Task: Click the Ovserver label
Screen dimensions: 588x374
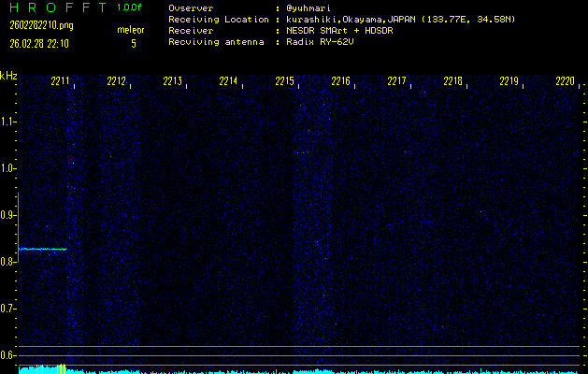Action: [191, 8]
